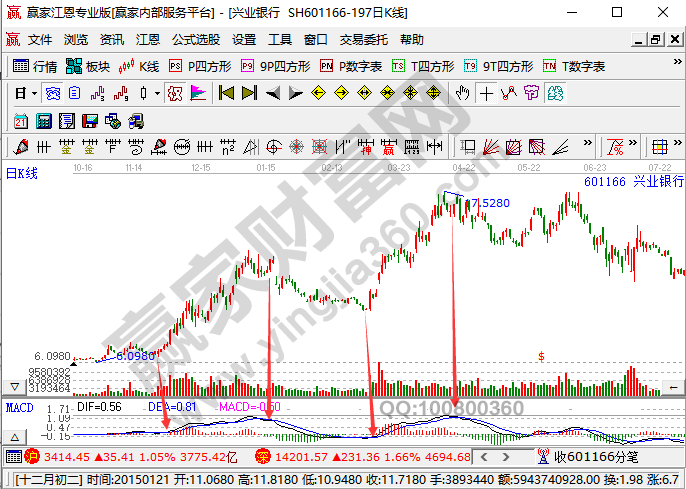Image resolution: width=686 pixels, height=489 pixels.
Task: Select the hand pan tool
Action: 462,93
